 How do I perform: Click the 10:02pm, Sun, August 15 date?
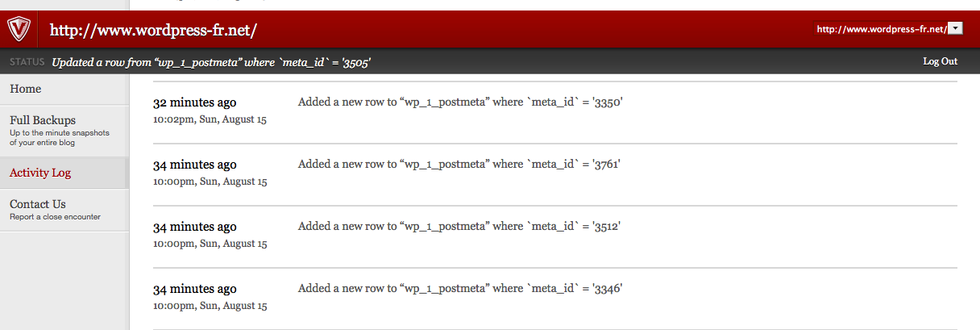(210, 119)
